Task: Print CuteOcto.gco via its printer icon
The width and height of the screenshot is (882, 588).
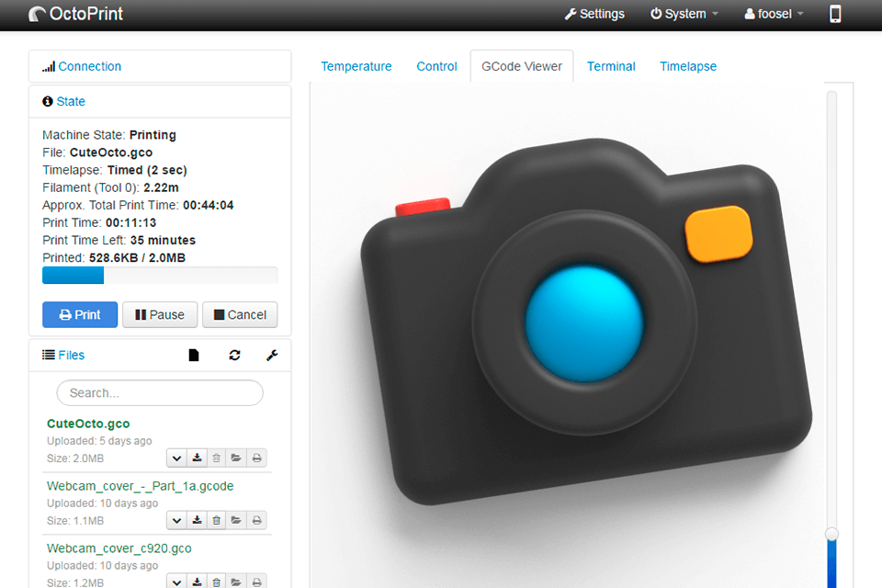Action: pos(256,458)
